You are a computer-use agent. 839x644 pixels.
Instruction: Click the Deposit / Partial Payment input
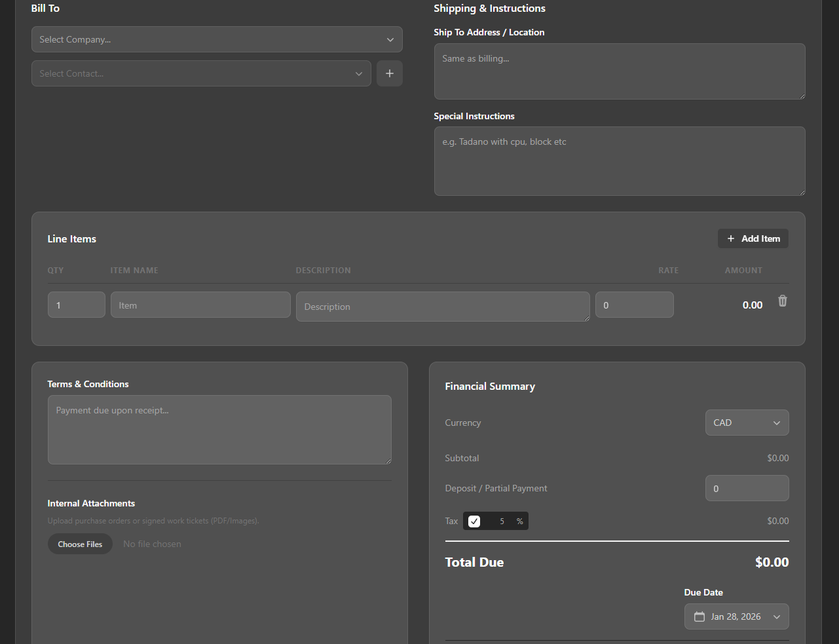(x=747, y=488)
